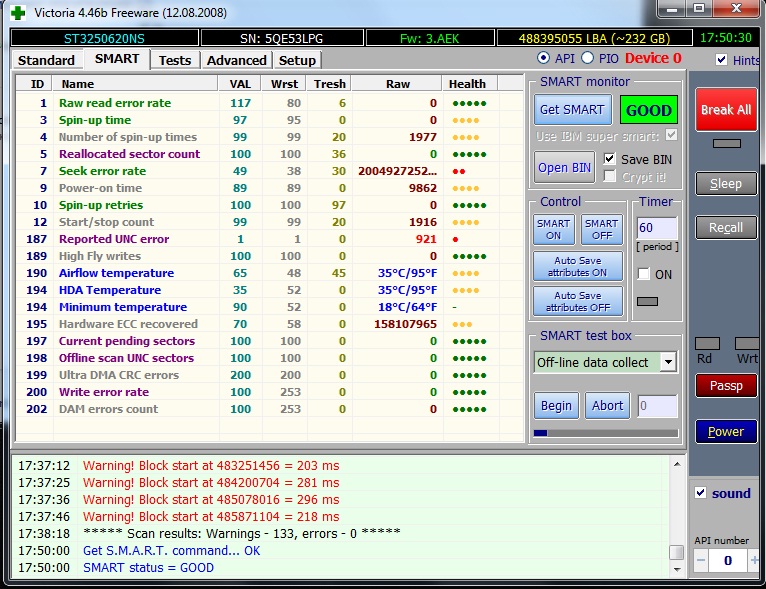The height and width of the screenshot is (589, 766).
Task: Decrease API number with minus button
Action: pyautogui.click(x=700, y=561)
